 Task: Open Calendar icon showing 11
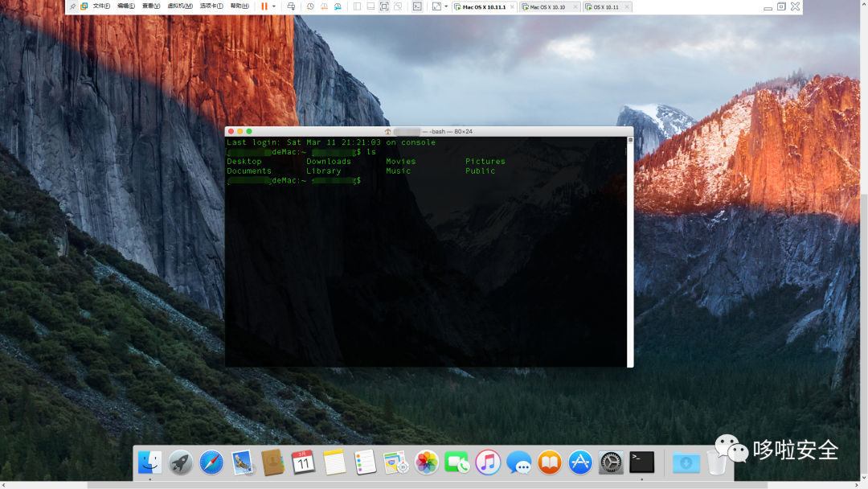tap(303, 462)
